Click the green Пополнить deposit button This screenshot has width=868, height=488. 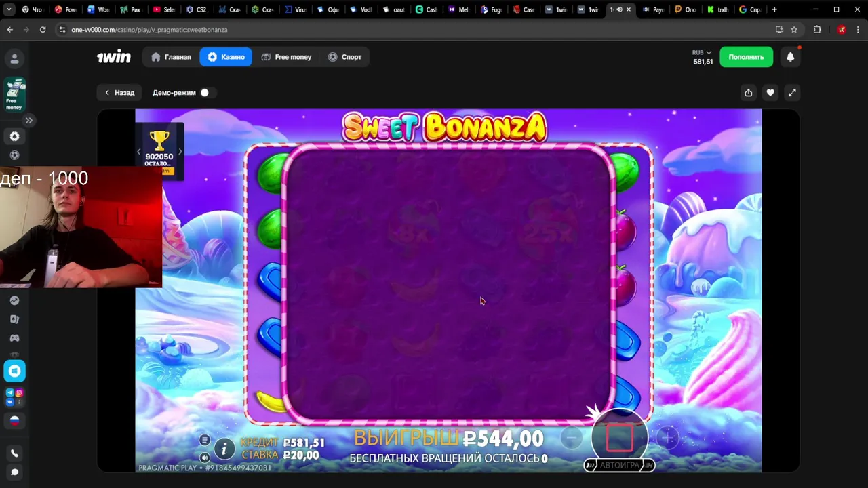(x=746, y=57)
